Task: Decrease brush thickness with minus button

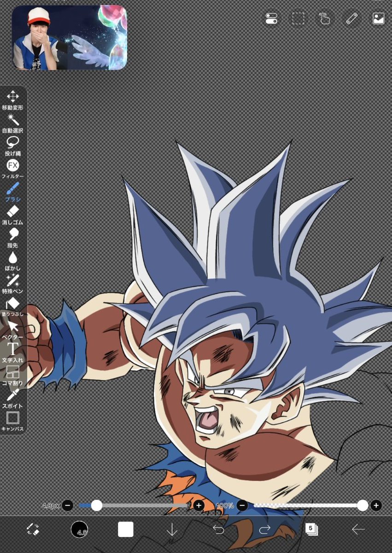Action: pos(67,506)
